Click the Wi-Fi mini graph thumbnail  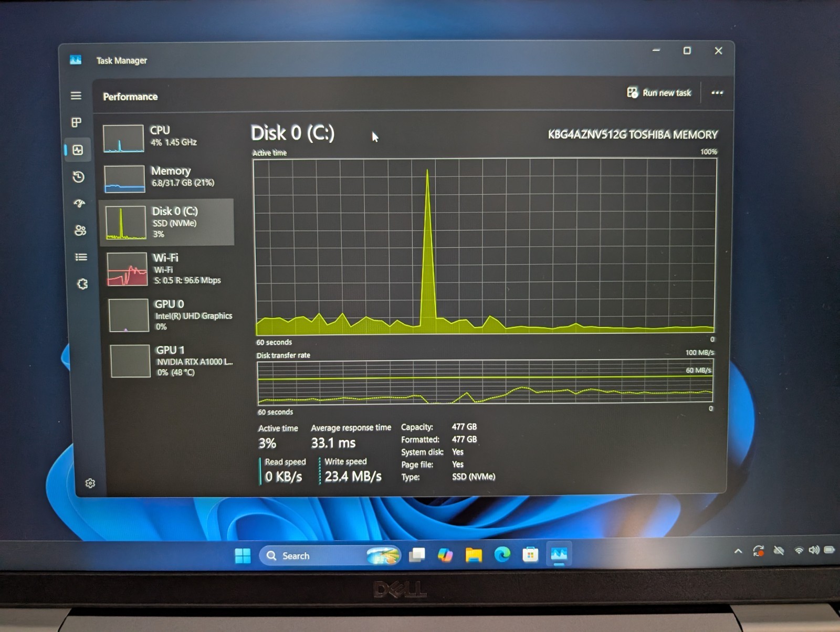pos(127,269)
